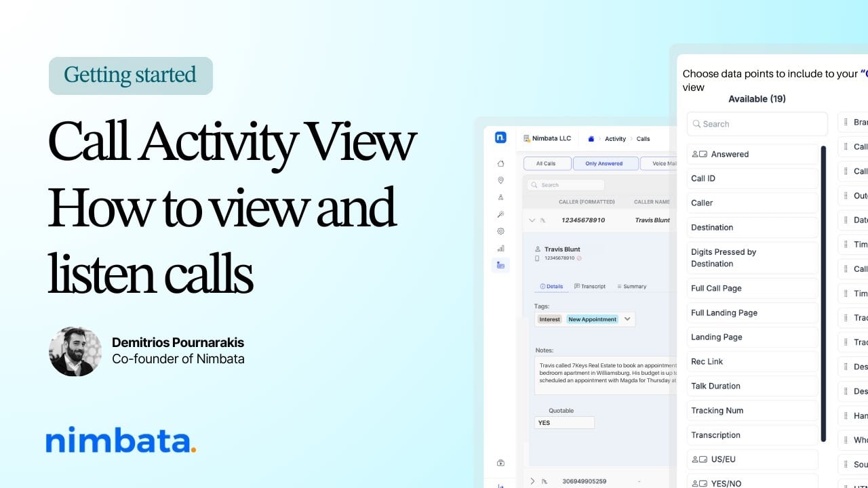Click the Calls breadcrumb link
The image size is (868, 488).
643,139
